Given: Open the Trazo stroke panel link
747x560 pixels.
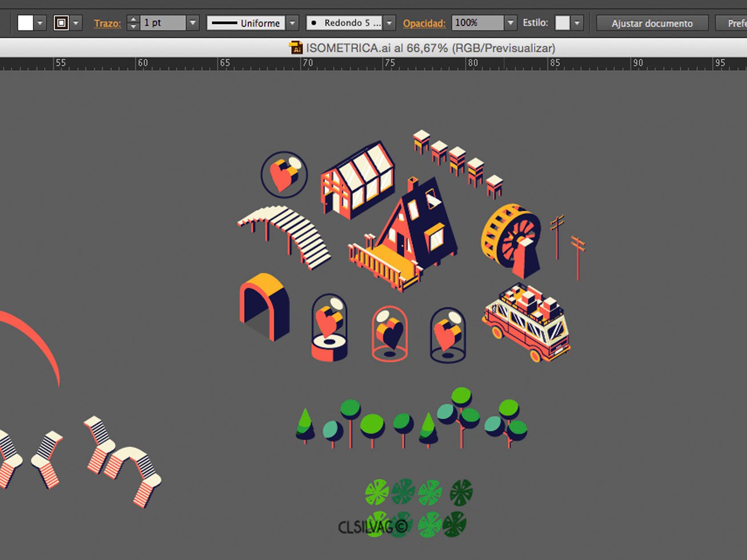Looking at the screenshot, I should coord(107,24).
